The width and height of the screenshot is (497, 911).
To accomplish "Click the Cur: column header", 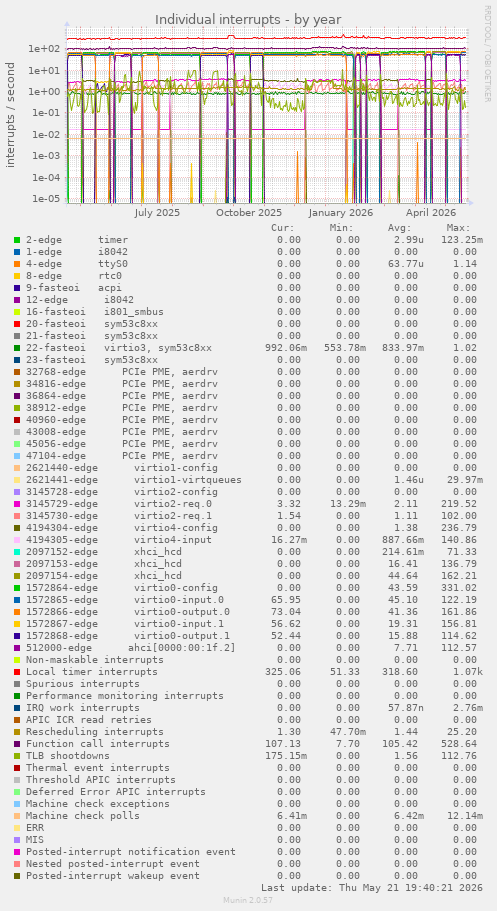I will click(x=283, y=228).
